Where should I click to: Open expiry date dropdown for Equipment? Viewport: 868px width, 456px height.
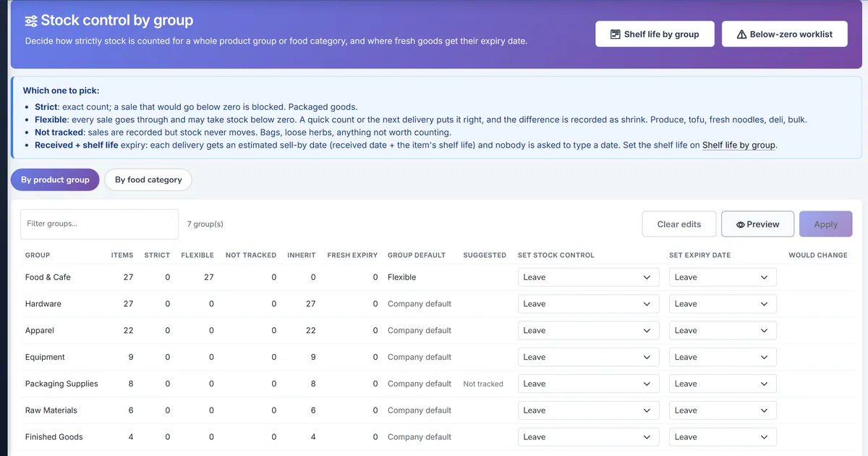click(x=723, y=357)
